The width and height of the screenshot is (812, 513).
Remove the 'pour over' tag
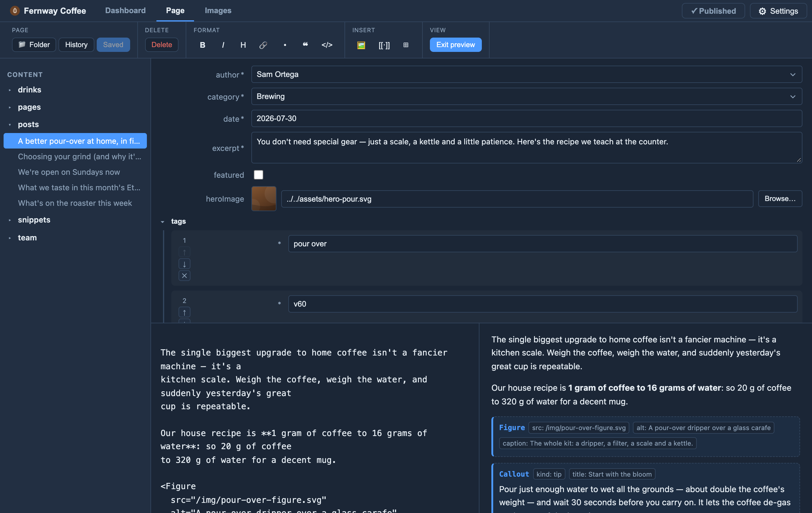pyautogui.click(x=184, y=276)
